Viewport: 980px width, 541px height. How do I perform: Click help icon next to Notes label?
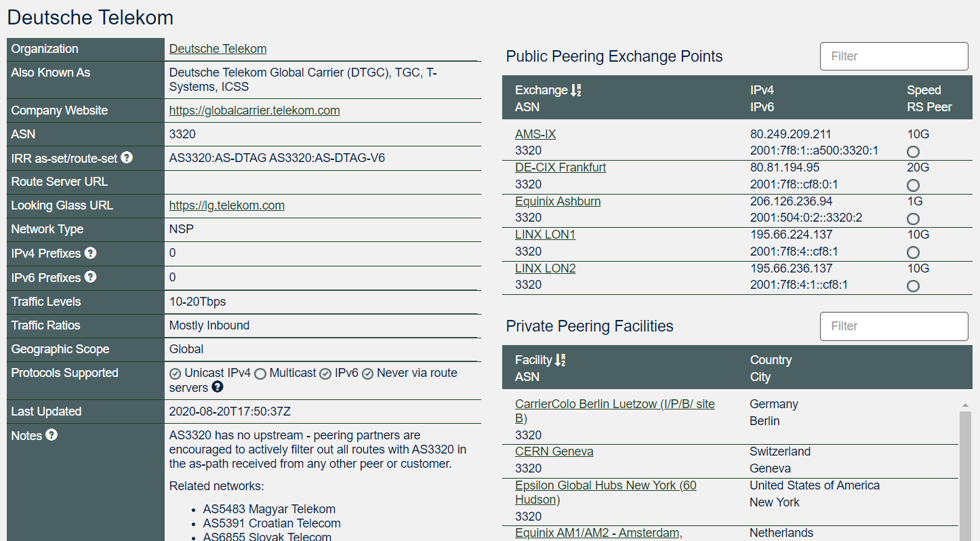tap(52, 435)
